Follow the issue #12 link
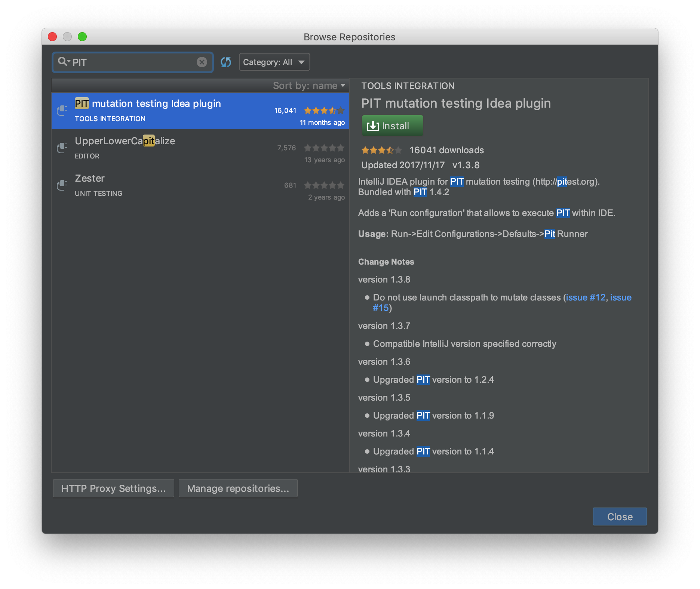The image size is (700, 589). [x=585, y=297]
